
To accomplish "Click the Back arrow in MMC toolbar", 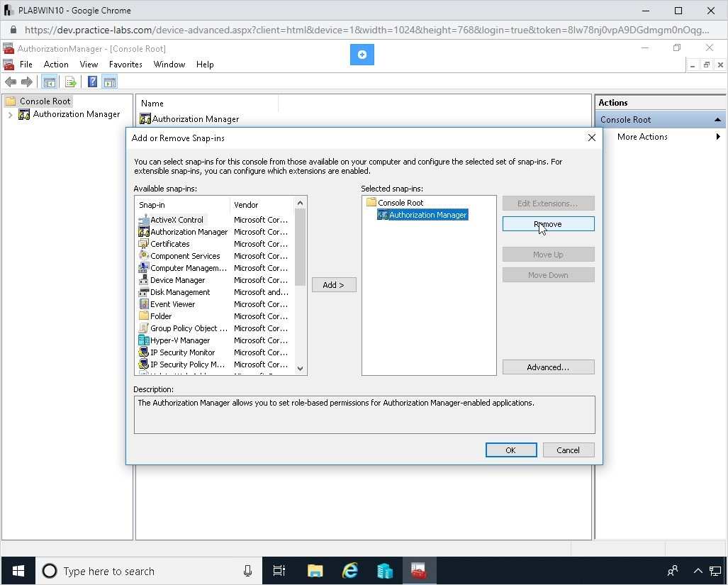I will click(x=10, y=82).
